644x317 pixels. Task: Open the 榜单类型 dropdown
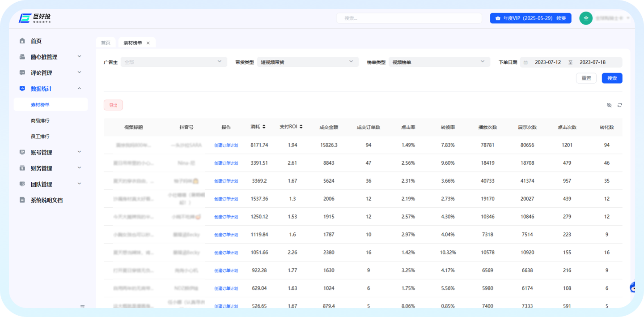pos(439,62)
